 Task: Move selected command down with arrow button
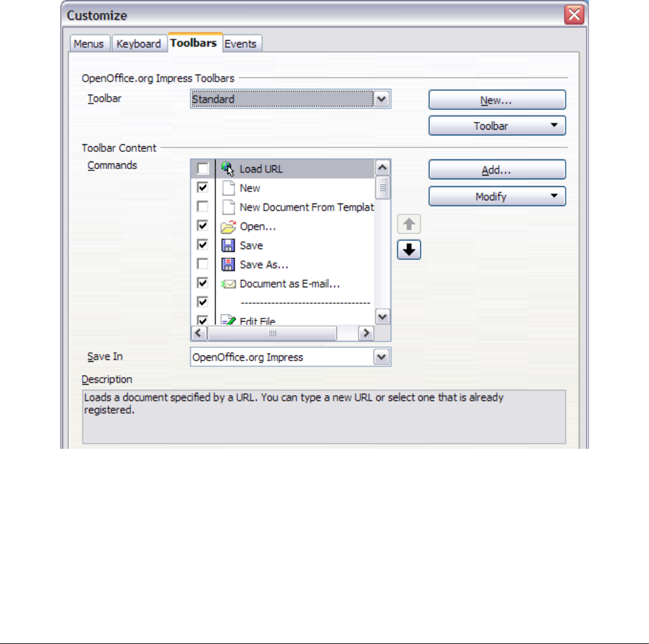coord(409,250)
